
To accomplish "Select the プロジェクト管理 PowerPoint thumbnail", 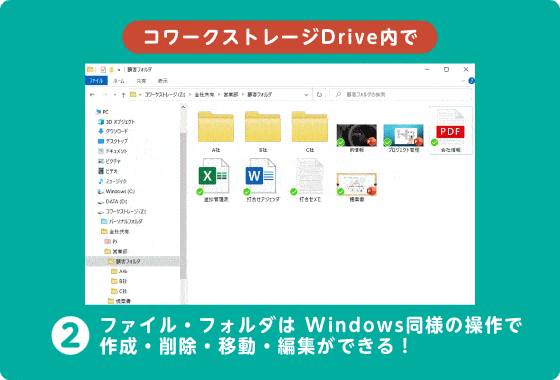I will point(403,135).
